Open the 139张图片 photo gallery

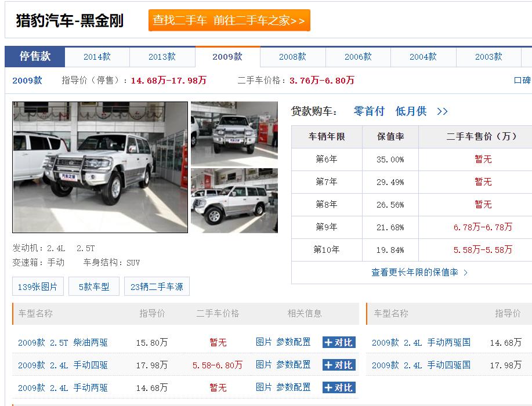click(37, 286)
